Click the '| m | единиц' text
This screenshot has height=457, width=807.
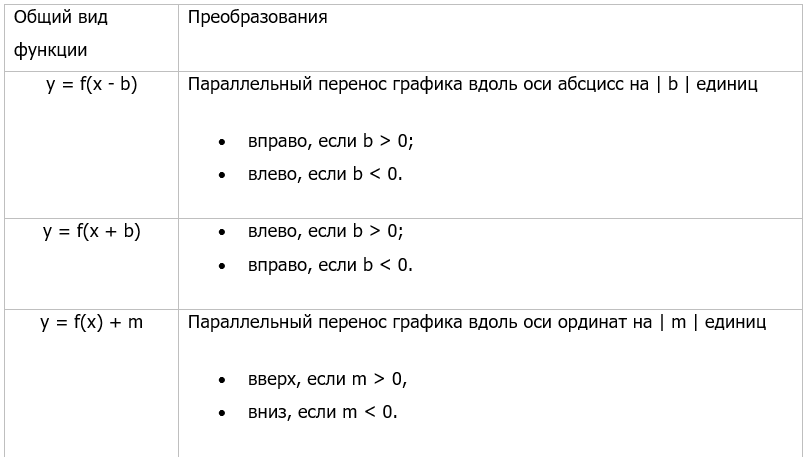[x=713, y=322]
